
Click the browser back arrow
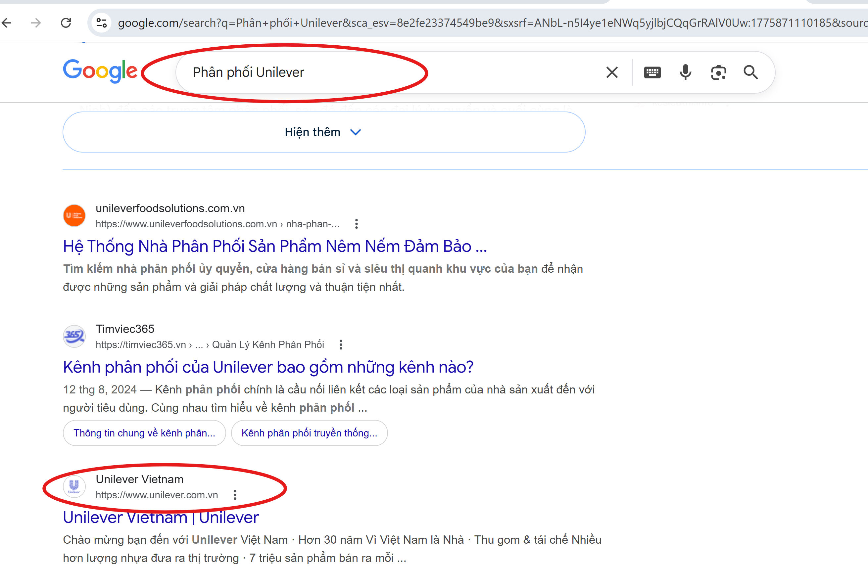pos(7,23)
